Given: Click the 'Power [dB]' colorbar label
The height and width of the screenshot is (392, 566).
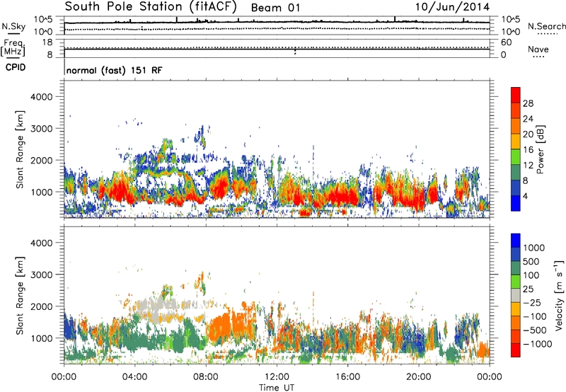Looking at the screenshot, I should (x=540, y=149).
